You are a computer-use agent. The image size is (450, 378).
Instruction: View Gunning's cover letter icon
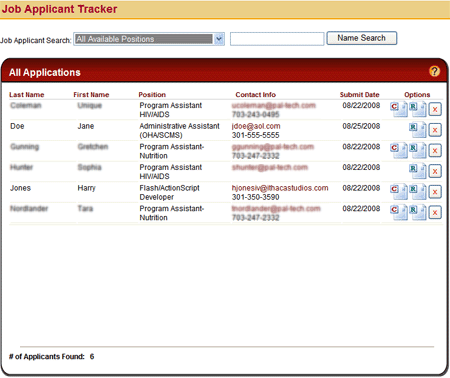[x=399, y=150]
